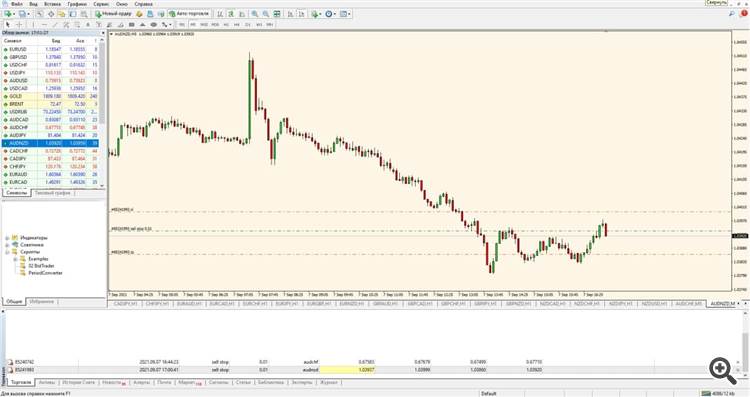Select the D1 timeframe button
The image size is (750, 397).
(248, 24)
